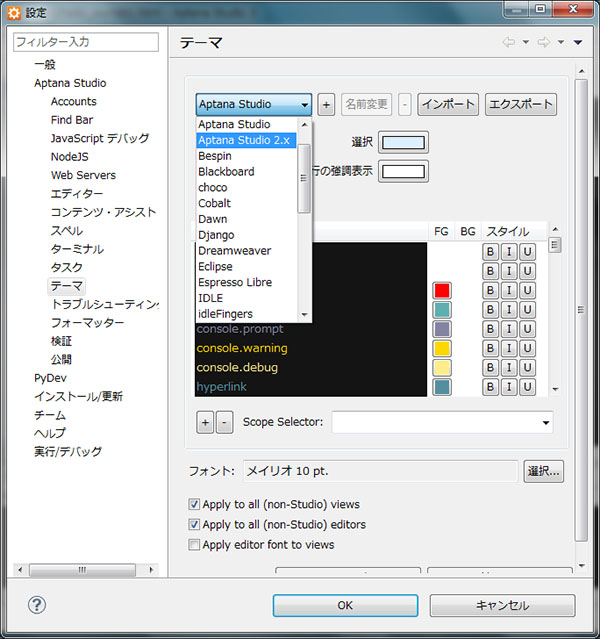Pick the Eclipse theme

246,267
